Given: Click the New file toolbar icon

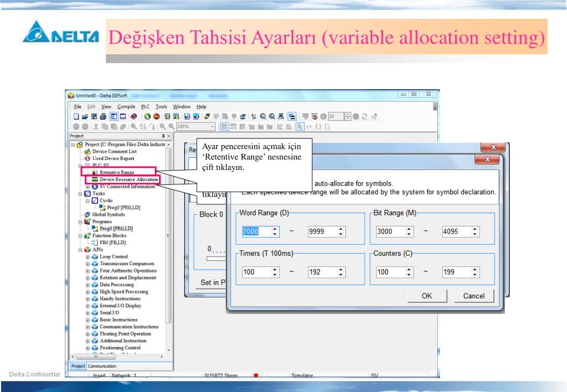Looking at the screenshot, I should [75, 116].
